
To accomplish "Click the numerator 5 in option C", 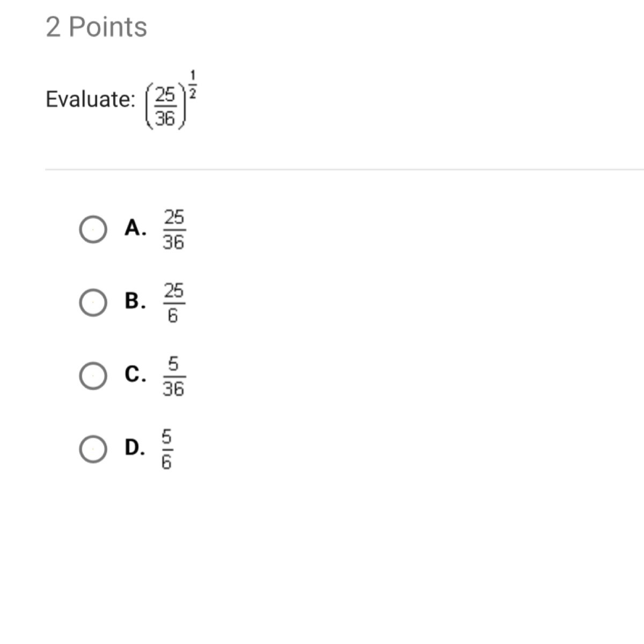I will tap(173, 364).
